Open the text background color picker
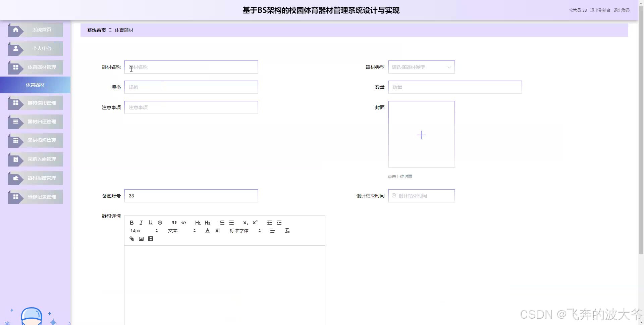The width and height of the screenshot is (644, 325). [217, 231]
